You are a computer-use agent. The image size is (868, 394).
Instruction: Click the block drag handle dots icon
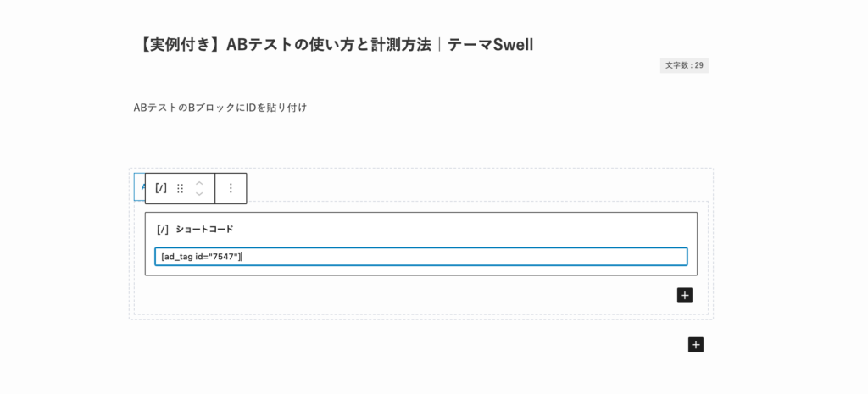(180, 188)
